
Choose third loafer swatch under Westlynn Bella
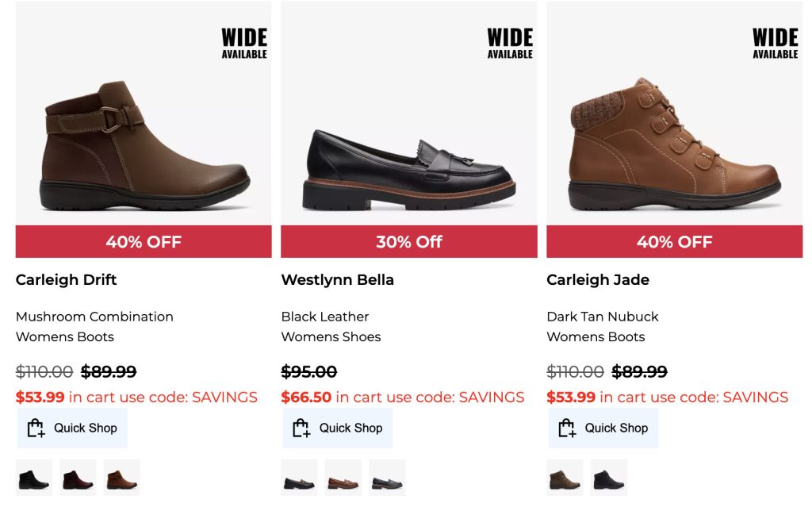coord(387,478)
